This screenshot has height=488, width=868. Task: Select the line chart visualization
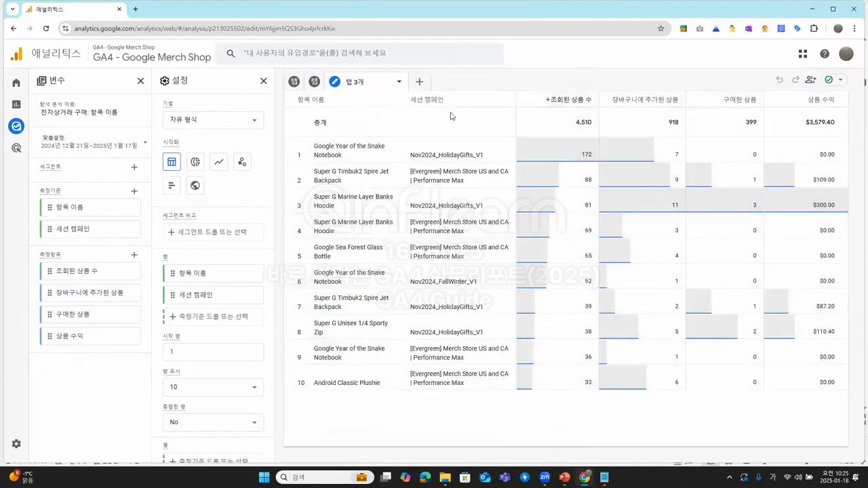[218, 162]
